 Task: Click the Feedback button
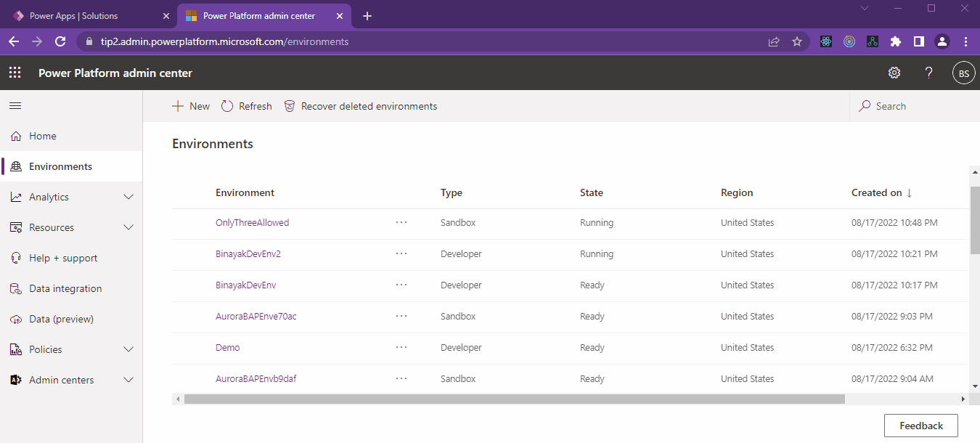point(920,425)
